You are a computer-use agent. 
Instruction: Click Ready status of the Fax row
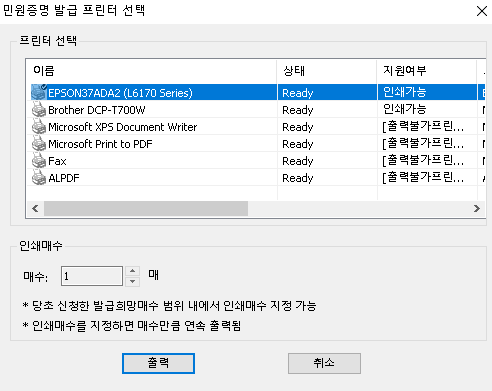(x=298, y=161)
